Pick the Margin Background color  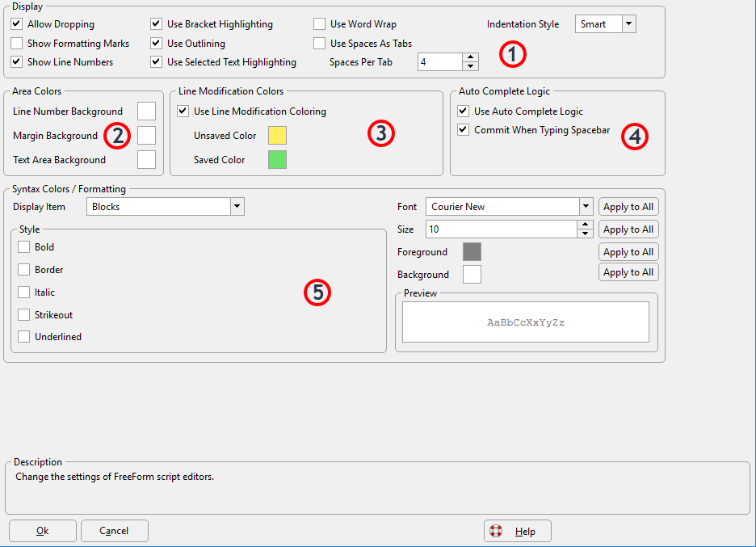[x=146, y=135]
